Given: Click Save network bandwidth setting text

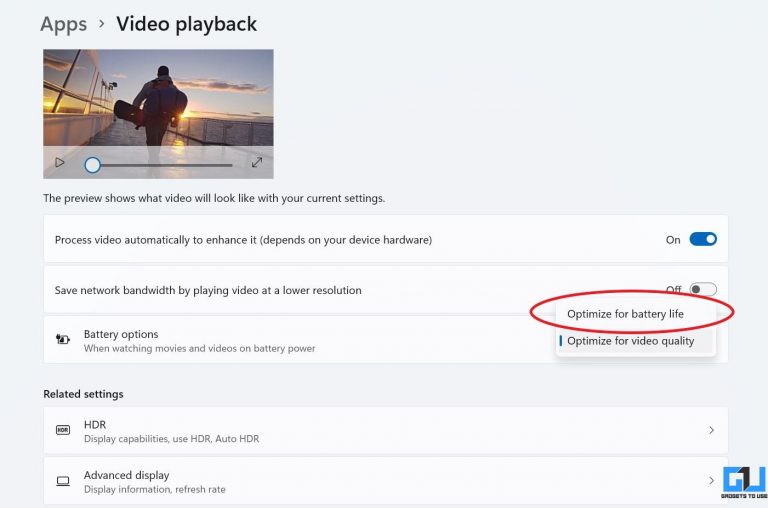Looking at the screenshot, I should (208, 290).
